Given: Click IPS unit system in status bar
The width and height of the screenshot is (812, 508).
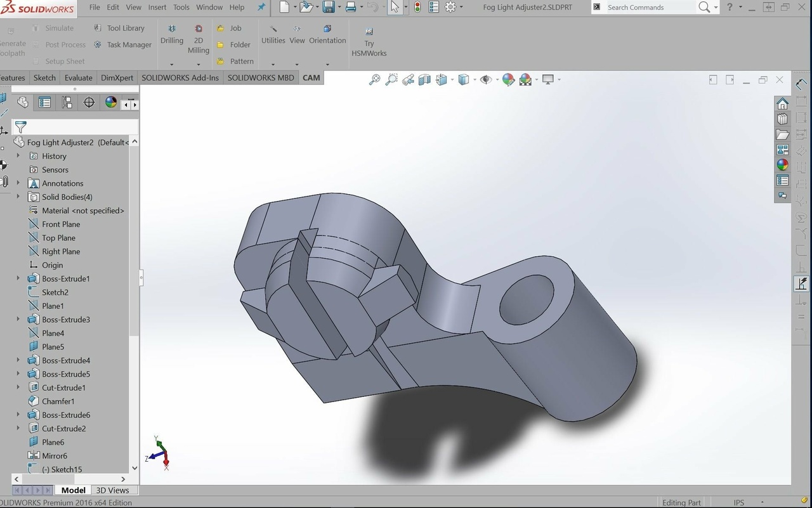Looking at the screenshot, I should pyautogui.click(x=739, y=502).
